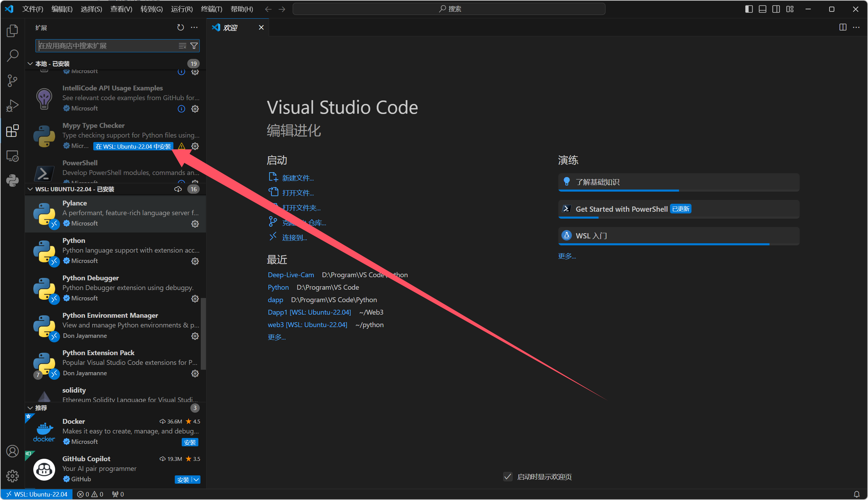Open the File menu
This screenshot has height=500, width=868.
pos(33,9)
